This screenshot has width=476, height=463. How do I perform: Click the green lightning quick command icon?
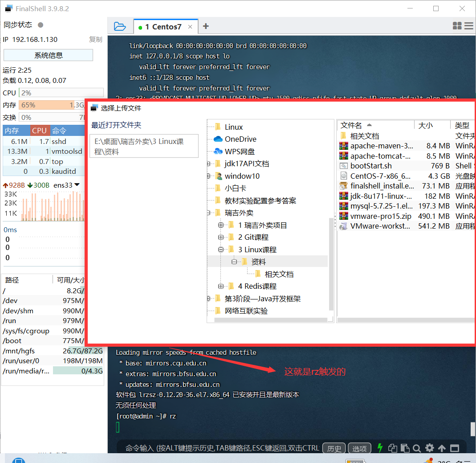(x=380, y=448)
